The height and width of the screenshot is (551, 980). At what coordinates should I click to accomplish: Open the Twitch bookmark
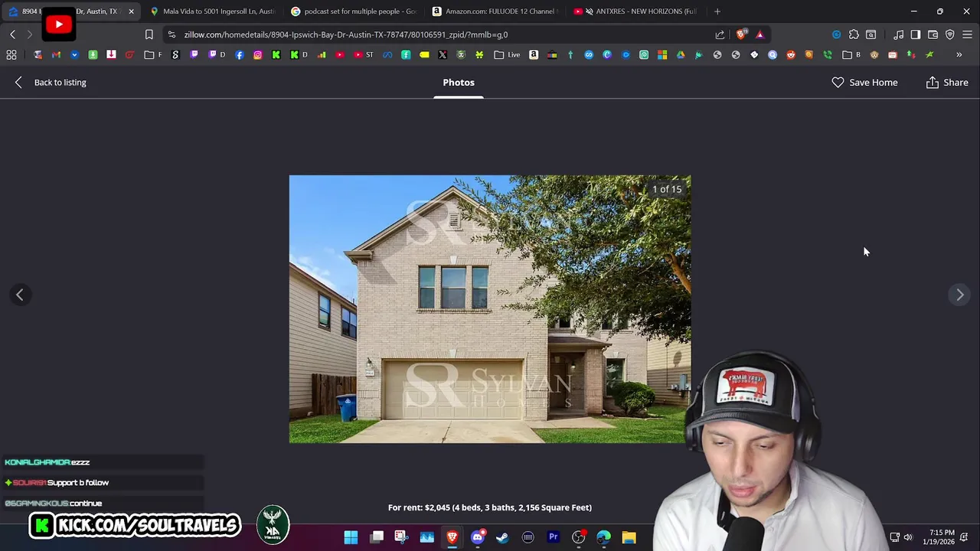click(x=194, y=55)
